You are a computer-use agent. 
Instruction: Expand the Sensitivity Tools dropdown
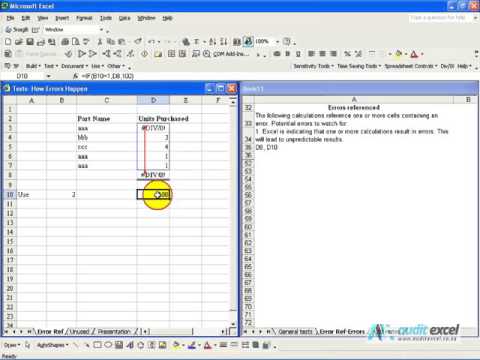pos(313,66)
